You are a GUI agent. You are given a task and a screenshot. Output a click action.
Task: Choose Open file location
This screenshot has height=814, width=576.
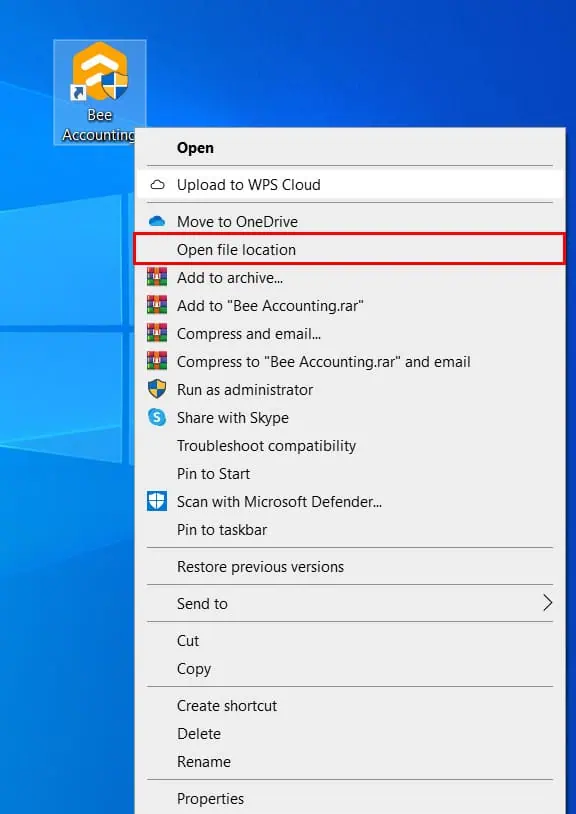[x=349, y=250]
